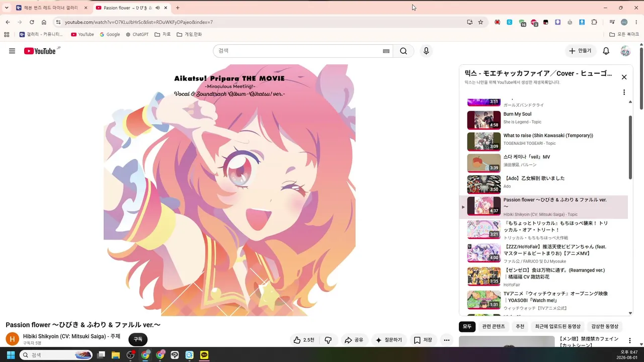Go to the YouTube home logo
644x362 pixels.
point(40,51)
